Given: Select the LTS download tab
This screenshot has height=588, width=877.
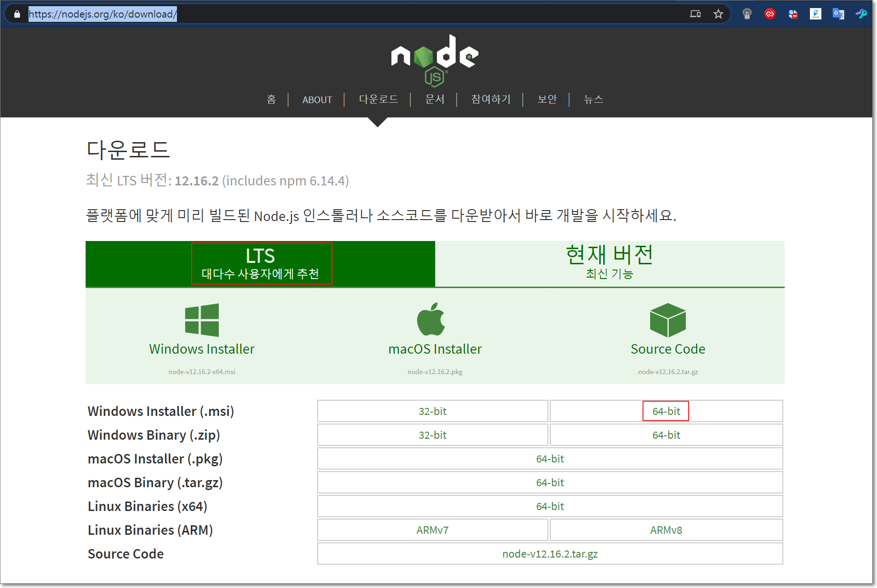Looking at the screenshot, I should coord(260,264).
